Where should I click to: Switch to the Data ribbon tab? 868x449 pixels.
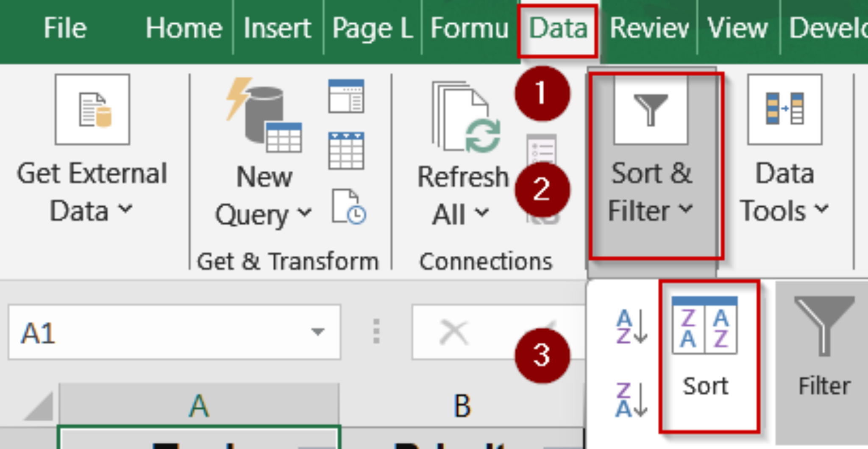558,29
